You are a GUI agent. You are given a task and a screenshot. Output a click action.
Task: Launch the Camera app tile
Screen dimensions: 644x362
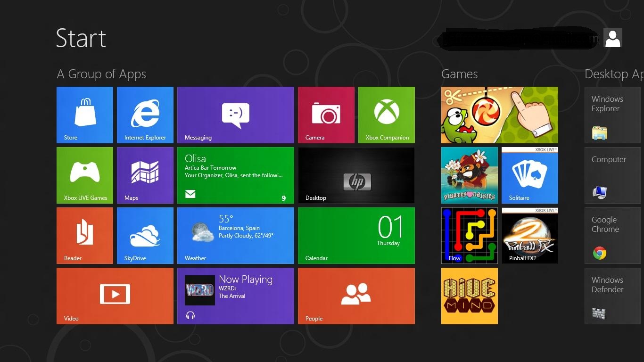pos(326,115)
